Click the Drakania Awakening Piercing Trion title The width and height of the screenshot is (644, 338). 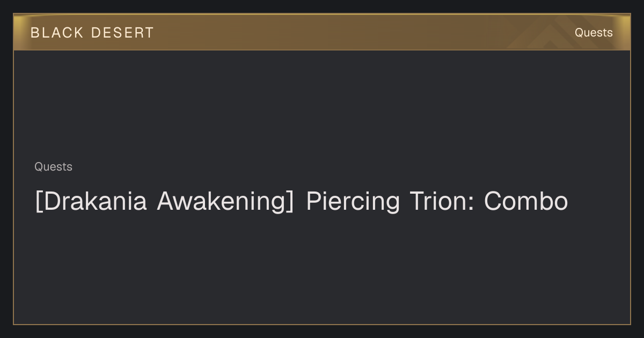pyautogui.click(x=301, y=202)
